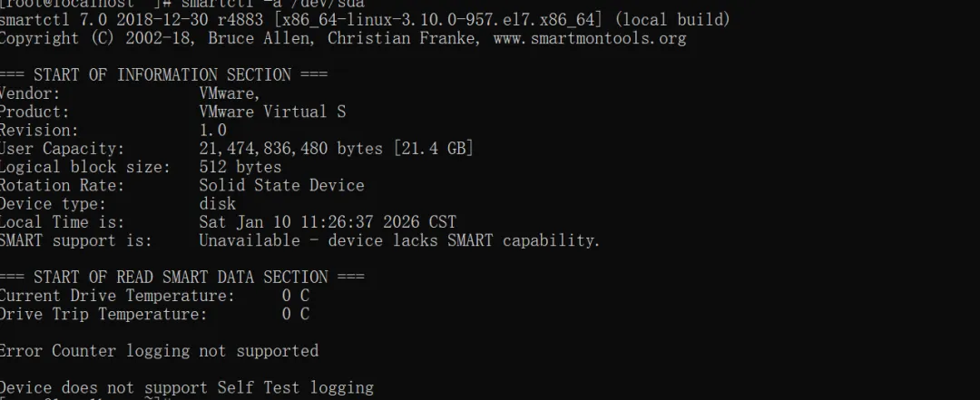Image resolution: width=980 pixels, height=400 pixels.
Task: Click the Local Time timestamp value
Action: tap(328, 221)
